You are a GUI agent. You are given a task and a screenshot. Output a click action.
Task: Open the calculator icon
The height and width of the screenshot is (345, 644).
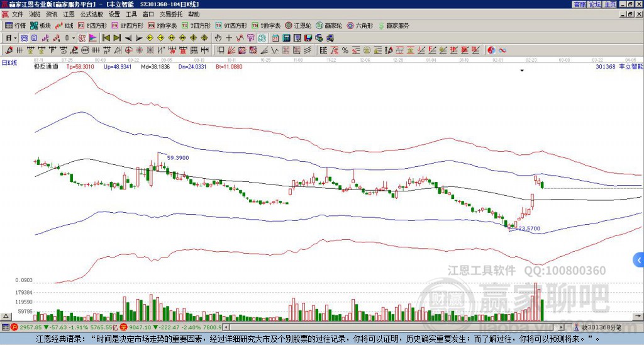coord(286,38)
